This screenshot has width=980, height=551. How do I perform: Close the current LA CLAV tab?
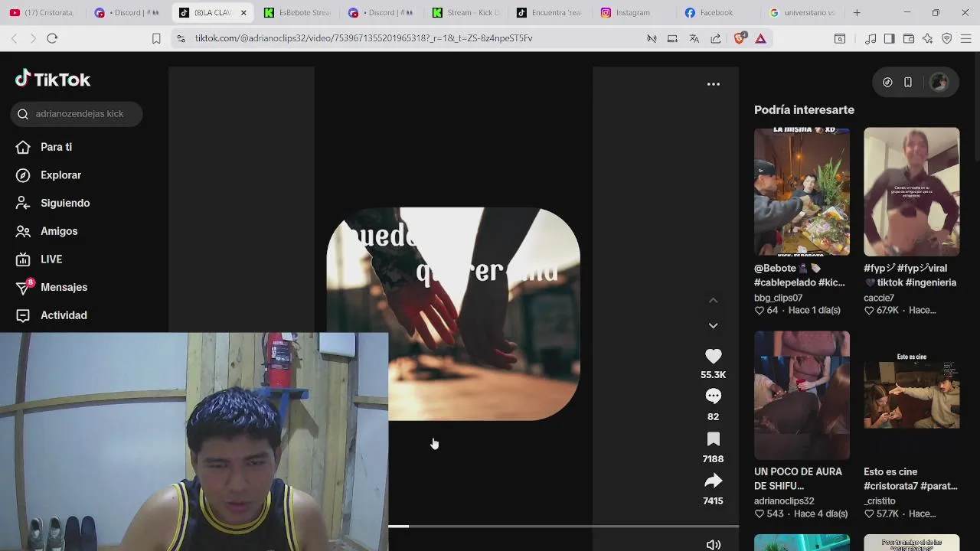(x=243, y=12)
